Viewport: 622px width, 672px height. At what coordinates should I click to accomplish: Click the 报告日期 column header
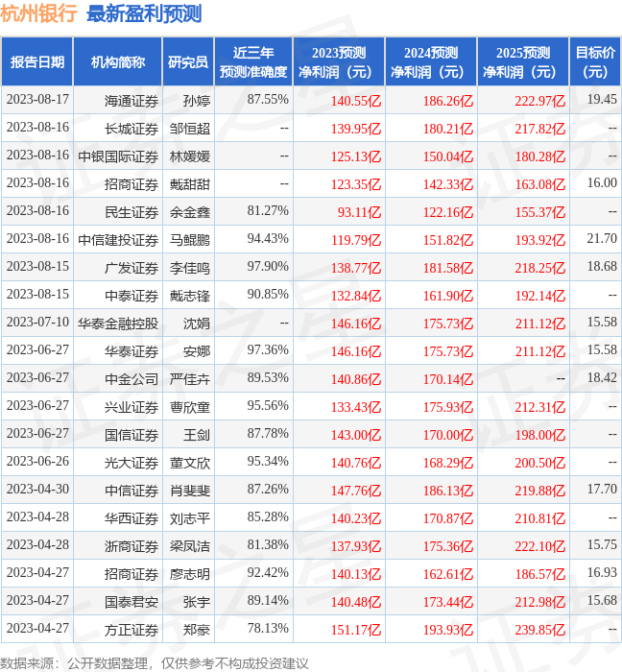(x=37, y=62)
